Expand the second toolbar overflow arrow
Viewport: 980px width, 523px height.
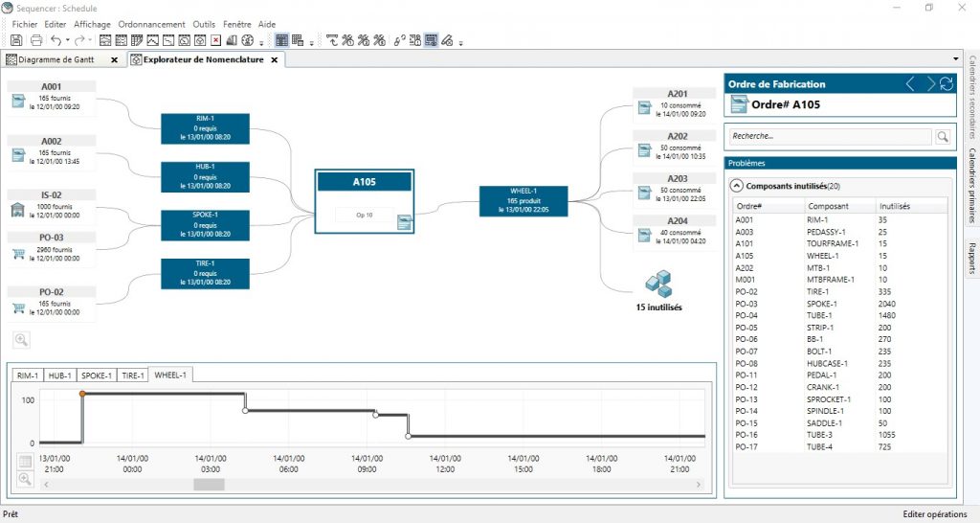click(x=311, y=42)
